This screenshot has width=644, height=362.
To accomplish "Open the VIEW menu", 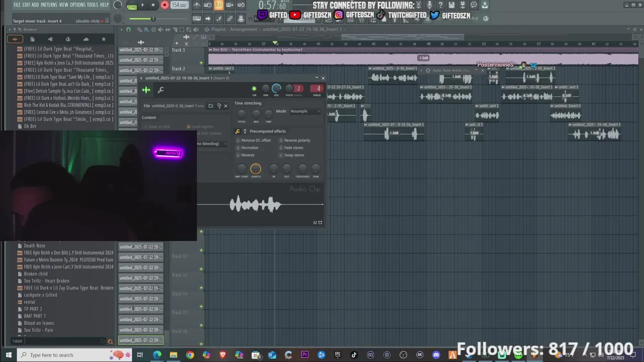I will [64, 5].
